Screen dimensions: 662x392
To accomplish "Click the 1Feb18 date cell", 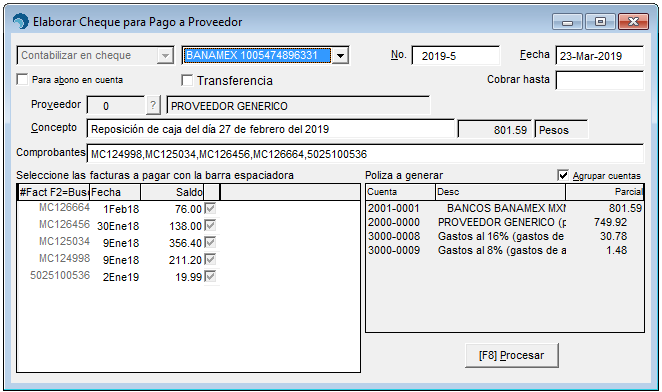I will (121, 209).
